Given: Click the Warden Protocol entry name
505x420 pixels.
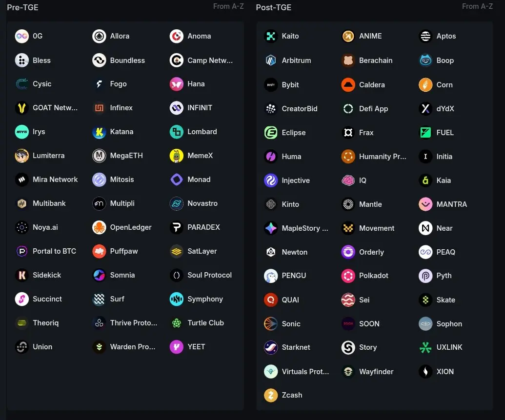Looking at the screenshot, I should pyautogui.click(x=133, y=347).
